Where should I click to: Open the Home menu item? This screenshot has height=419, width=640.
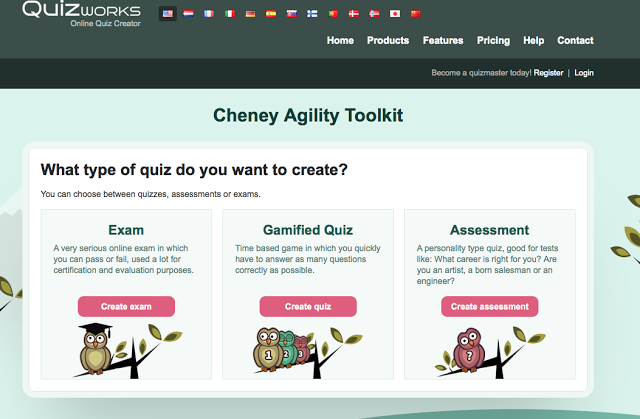tap(340, 41)
